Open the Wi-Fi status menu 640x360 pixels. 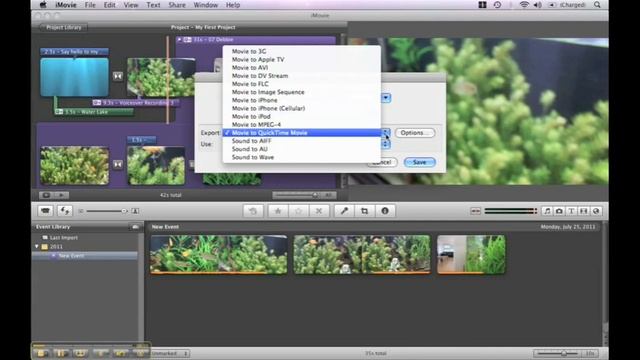point(524,5)
